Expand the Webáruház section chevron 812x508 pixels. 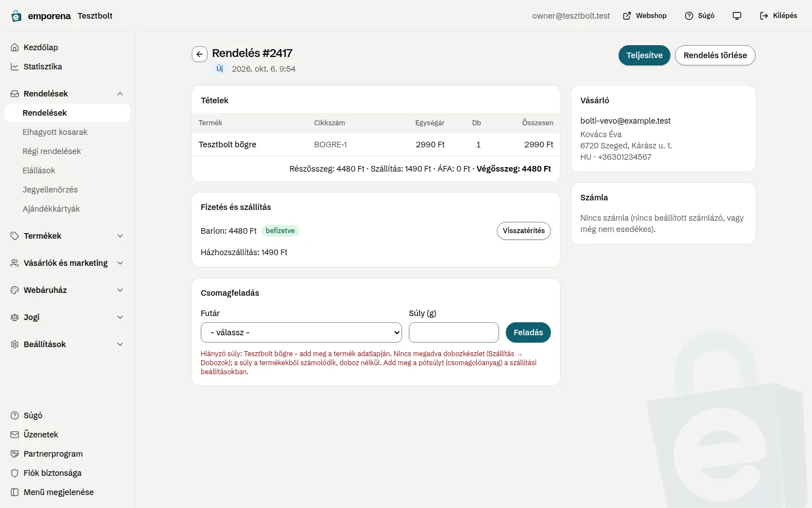pyautogui.click(x=120, y=290)
